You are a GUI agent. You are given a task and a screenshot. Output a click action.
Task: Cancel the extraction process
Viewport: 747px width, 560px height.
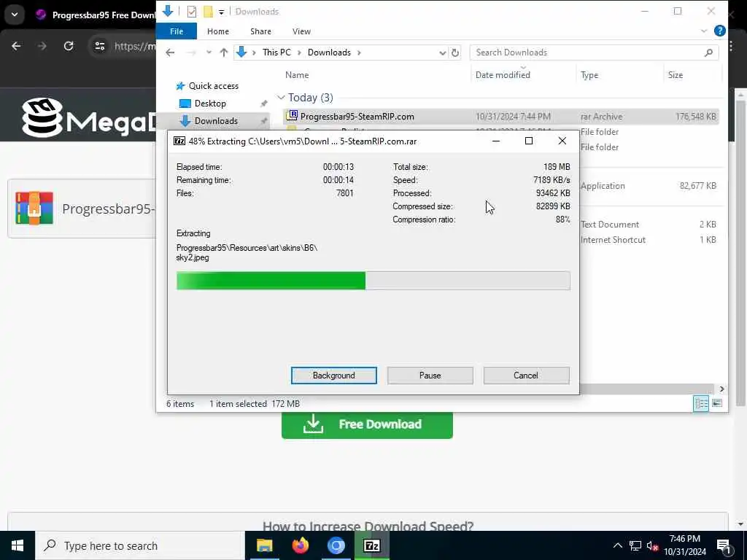(x=526, y=376)
